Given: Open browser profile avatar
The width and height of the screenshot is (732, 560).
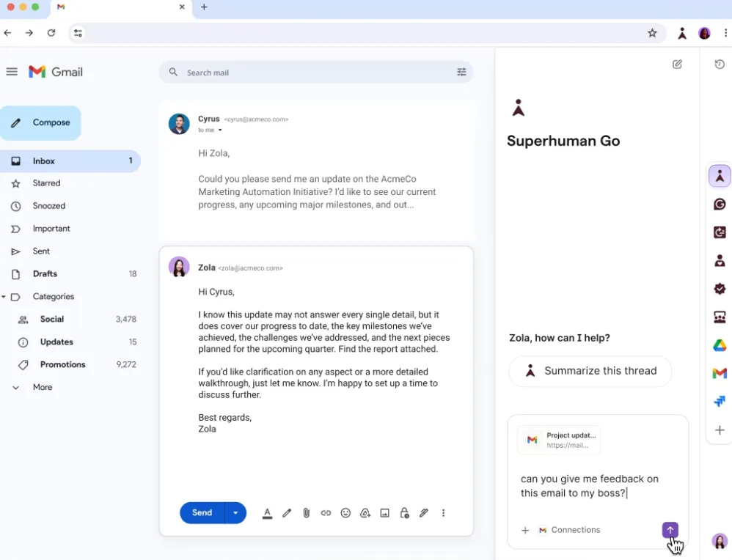Looking at the screenshot, I should (704, 33).
